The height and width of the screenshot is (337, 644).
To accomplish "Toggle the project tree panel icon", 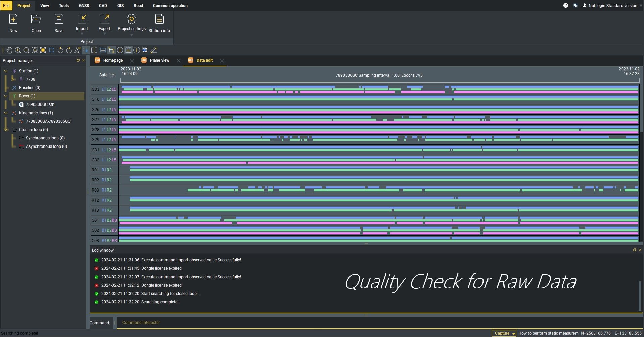I will coord(111,50).
